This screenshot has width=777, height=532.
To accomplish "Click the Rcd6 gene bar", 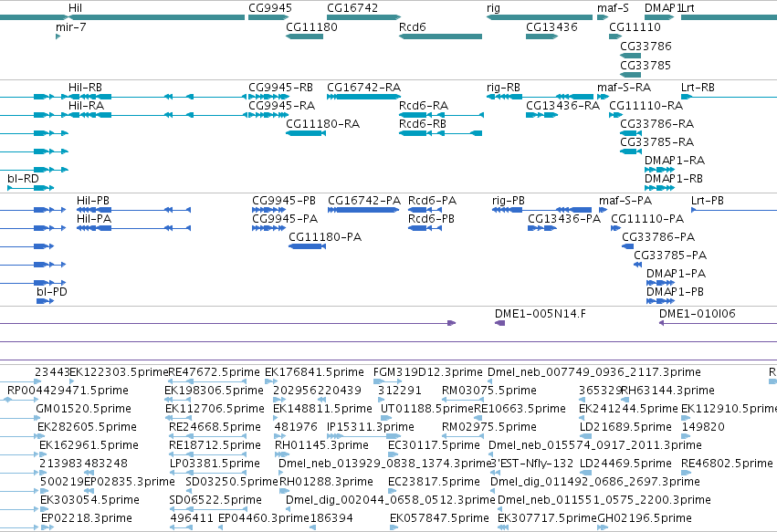I will pyautogui.click(x=440, y=37).
